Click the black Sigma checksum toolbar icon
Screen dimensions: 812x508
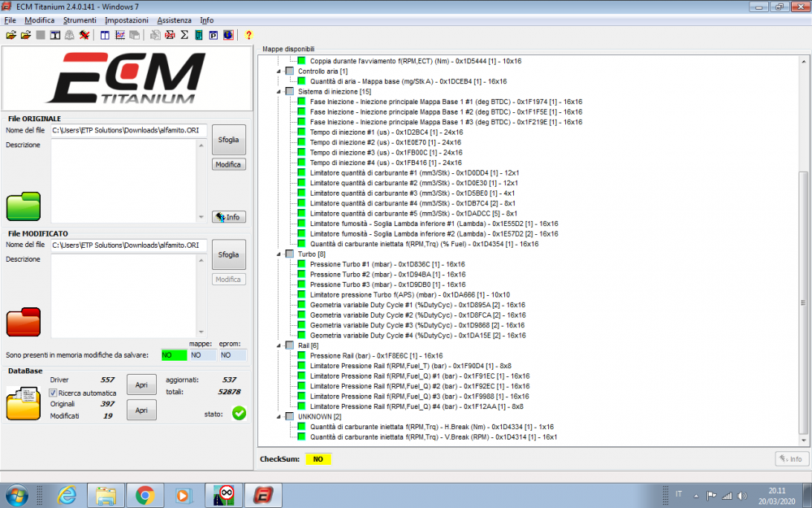(x=184, y=35)
